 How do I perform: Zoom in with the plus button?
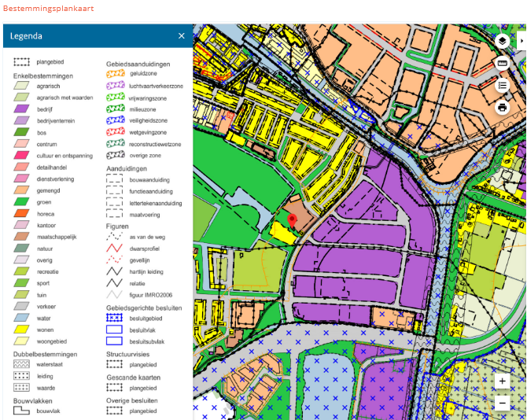click(503, 381)
